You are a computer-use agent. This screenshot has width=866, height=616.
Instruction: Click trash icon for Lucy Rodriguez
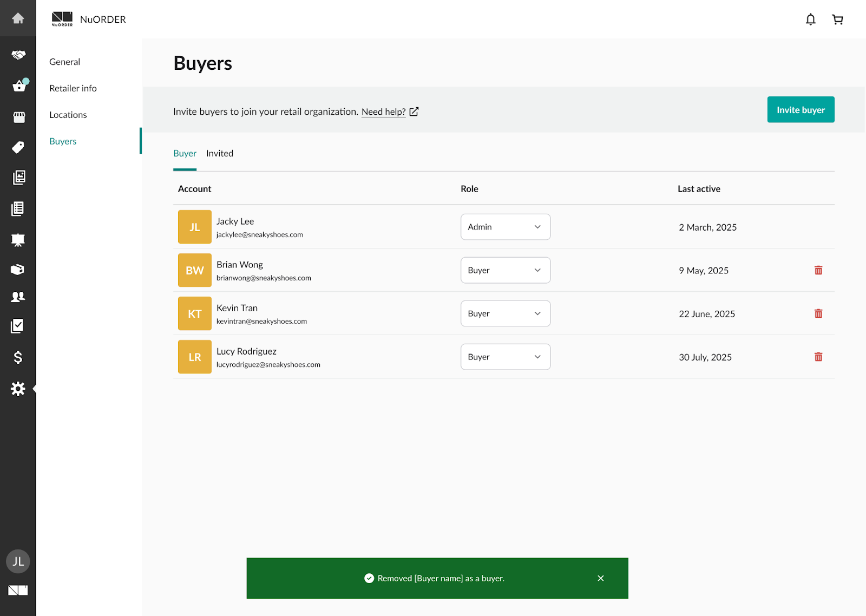818,357
